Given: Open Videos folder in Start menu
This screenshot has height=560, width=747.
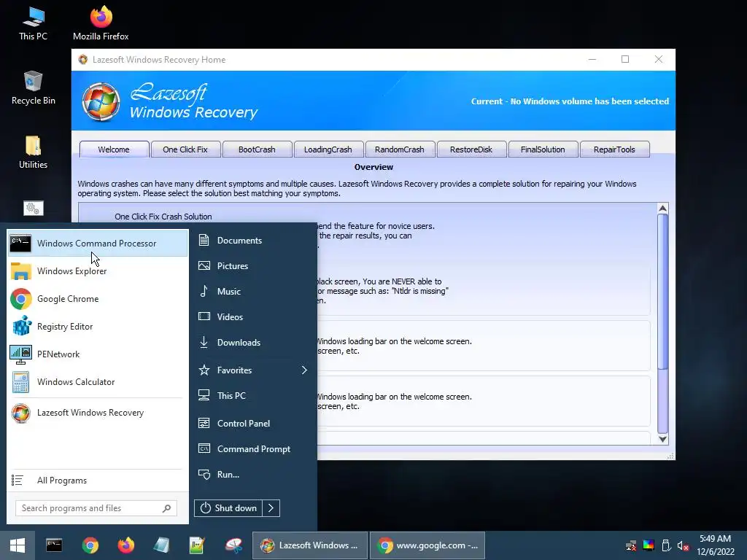Looking at the screenshot, I should [x=254, y=316].
